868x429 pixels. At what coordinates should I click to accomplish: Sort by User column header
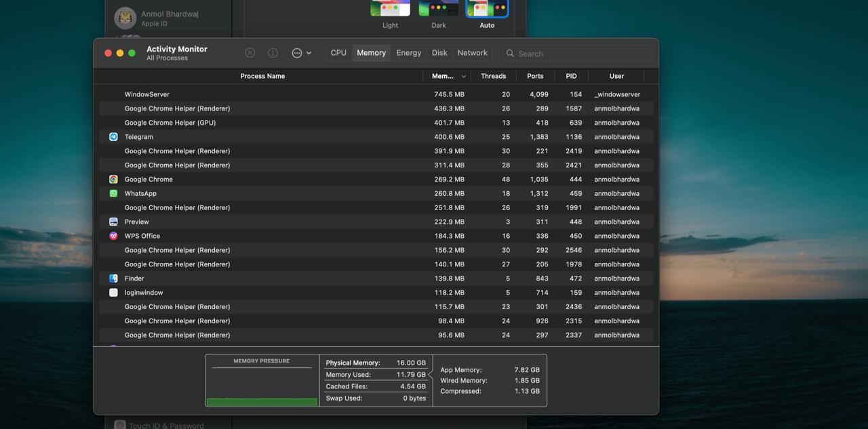click(616, 76)
